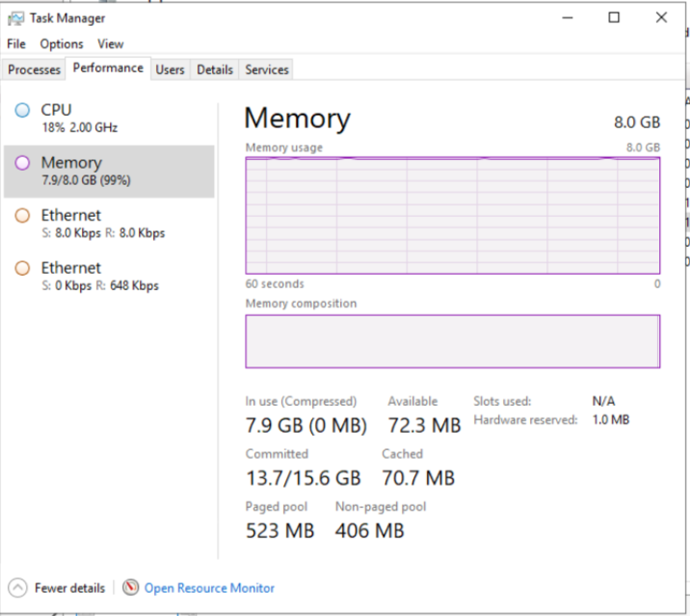Click the Non-paged pool label
This screenshot has width=690, height=616.
pyautogui.click(x=381, y=507)
